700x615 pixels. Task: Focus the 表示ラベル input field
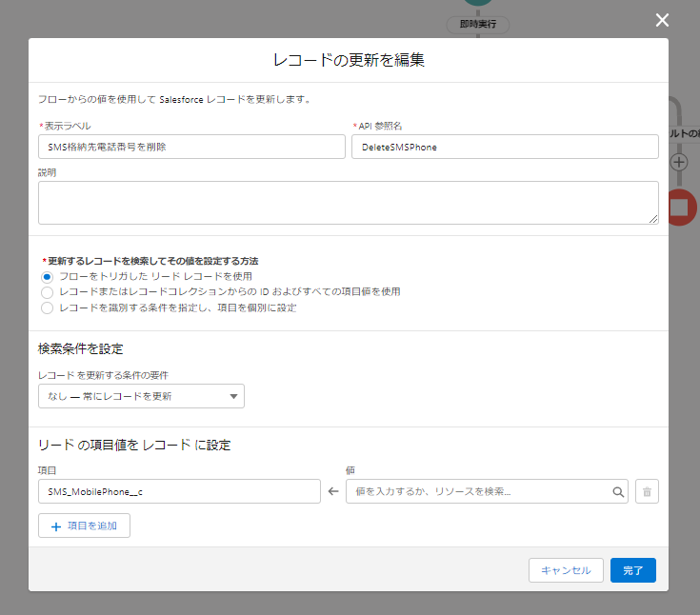tap(191, 147)
